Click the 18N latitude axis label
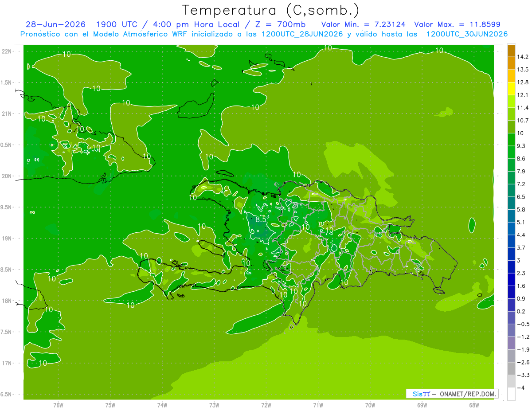Image resolution: width=532 pixels, height=411 pixels. [x=7, y=301]
